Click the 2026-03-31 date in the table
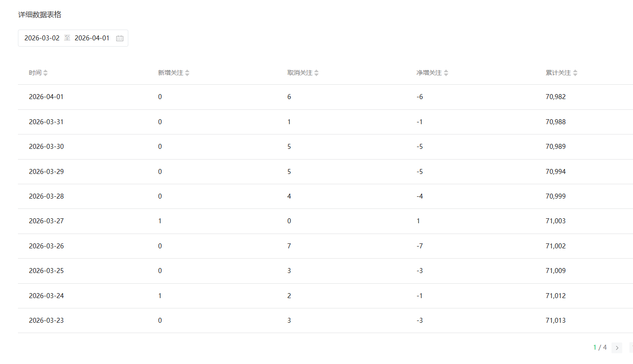Viewport: 633px width, 364px height. click(46, 122)
